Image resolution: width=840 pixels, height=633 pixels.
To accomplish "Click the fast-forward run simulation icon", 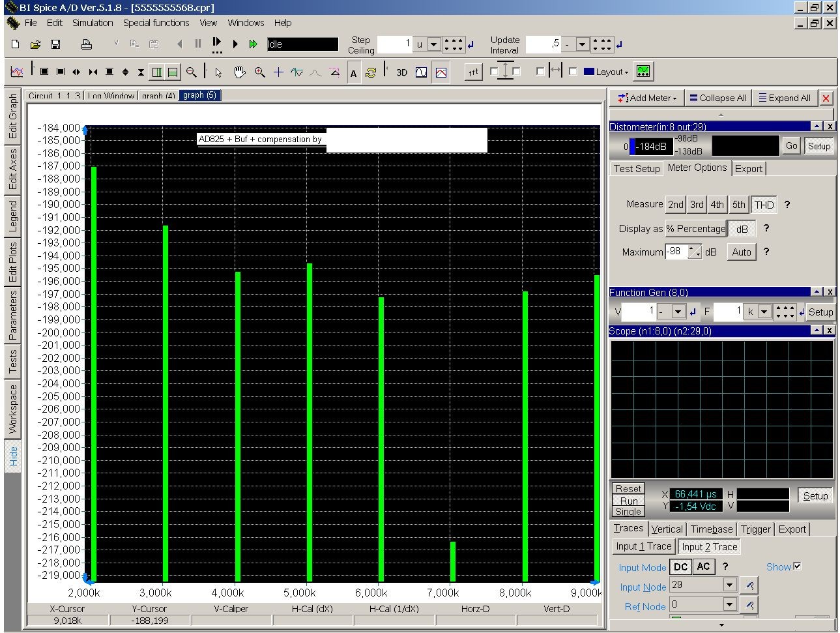I will pos(253,44).
